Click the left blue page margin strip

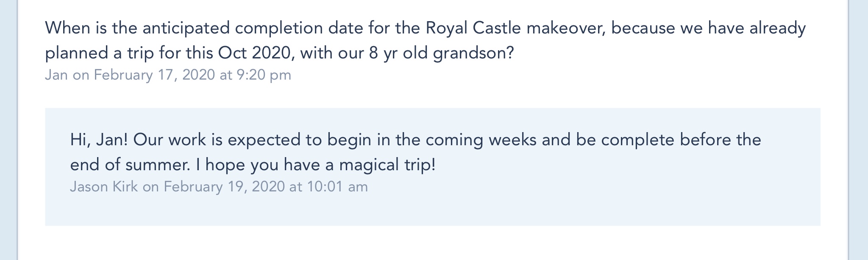[x=8, y=127]
